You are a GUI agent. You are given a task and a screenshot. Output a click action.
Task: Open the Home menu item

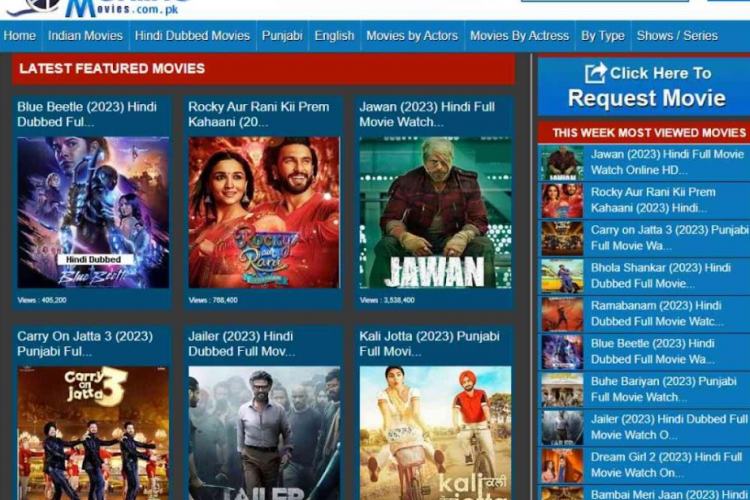pyautogui.click(x=20, y=36)
